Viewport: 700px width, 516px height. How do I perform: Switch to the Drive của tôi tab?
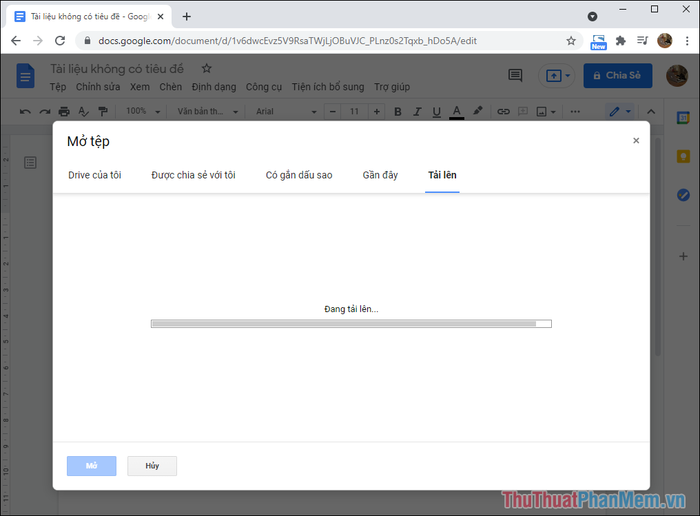point(95,175)
